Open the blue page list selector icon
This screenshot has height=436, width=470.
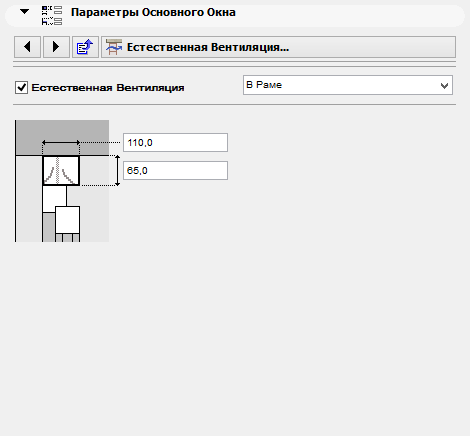point(85,47)
